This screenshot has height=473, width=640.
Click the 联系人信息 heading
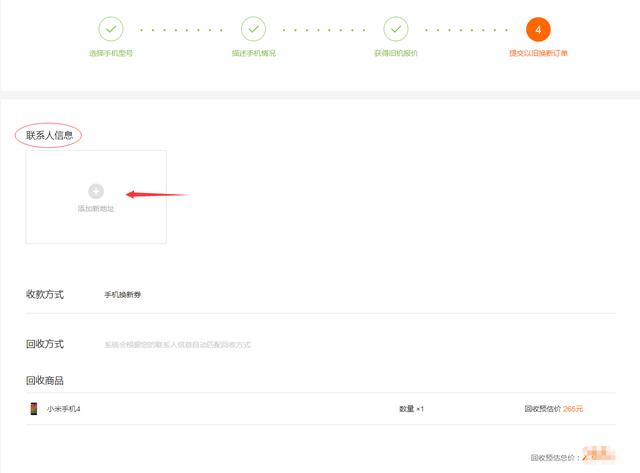coord(49,135)
